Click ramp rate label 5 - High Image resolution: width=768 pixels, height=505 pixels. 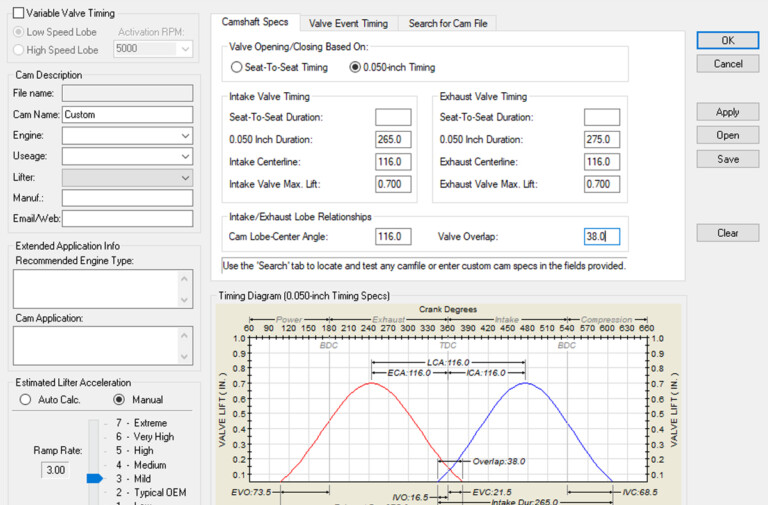[135, 450]
